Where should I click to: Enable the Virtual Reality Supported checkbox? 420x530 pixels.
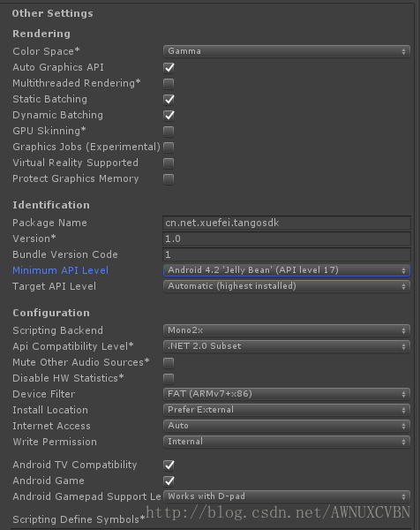169,163
